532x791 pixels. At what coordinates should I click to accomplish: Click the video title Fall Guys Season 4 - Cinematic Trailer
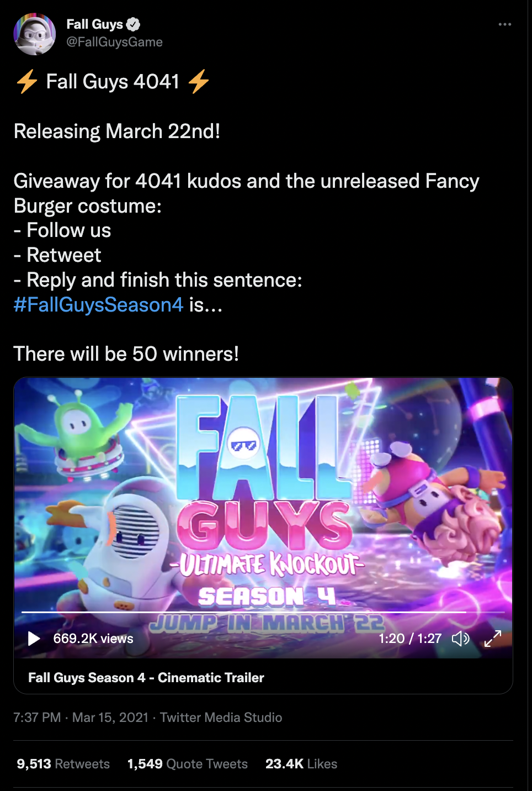pyautogui.click(x=146, y=678)
